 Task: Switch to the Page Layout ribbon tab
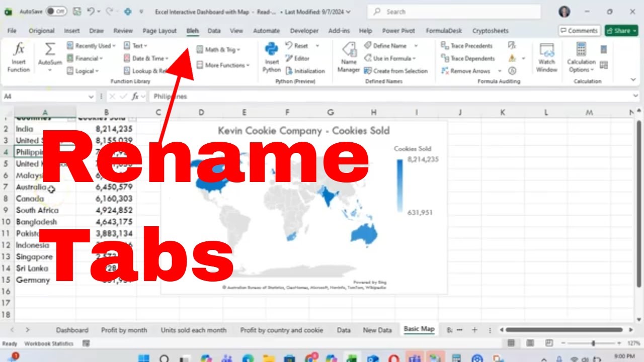click(x=159, y=31)
